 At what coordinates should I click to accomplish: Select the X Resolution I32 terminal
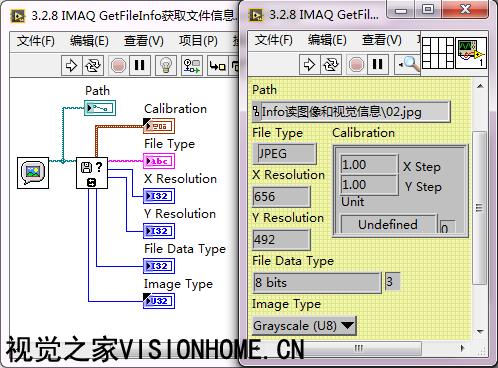click(159, 196)
